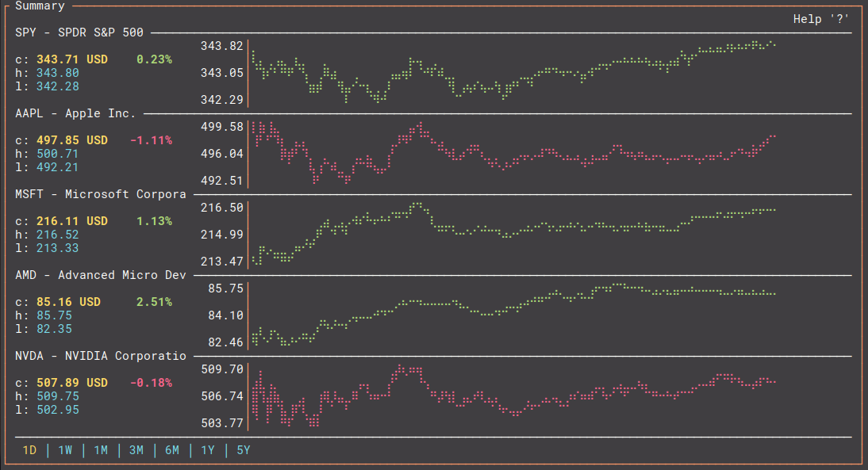The image size is (868, 470).
Task: Switch to the 6M time range
Action: pos(172,450)
